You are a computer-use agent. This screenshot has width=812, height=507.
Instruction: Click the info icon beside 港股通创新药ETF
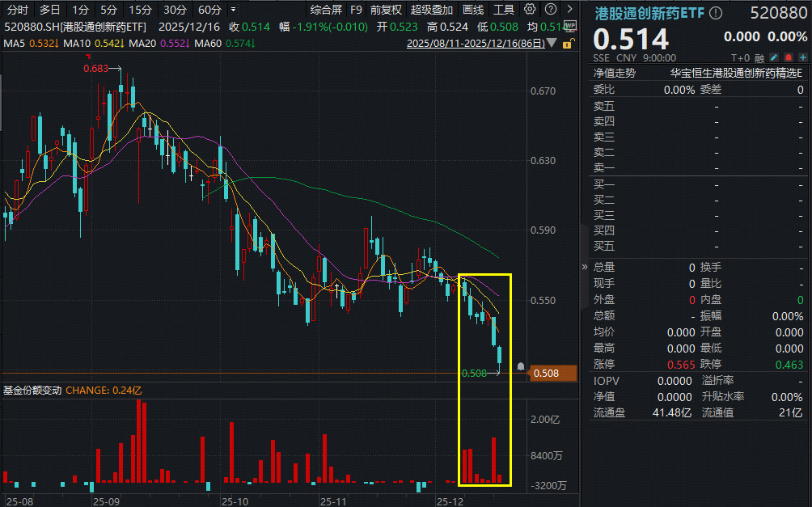714,13
